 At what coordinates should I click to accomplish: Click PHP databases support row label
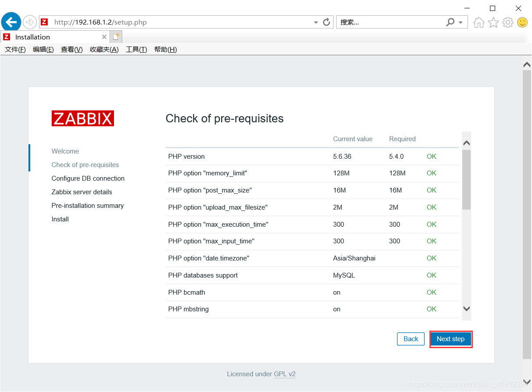pos(203,275)
